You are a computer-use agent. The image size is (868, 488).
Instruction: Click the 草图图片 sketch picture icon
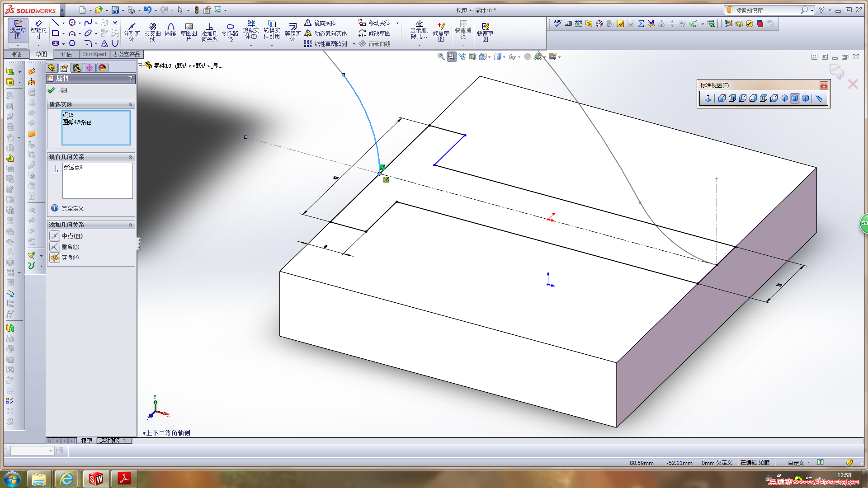click(x=189, y=32)
